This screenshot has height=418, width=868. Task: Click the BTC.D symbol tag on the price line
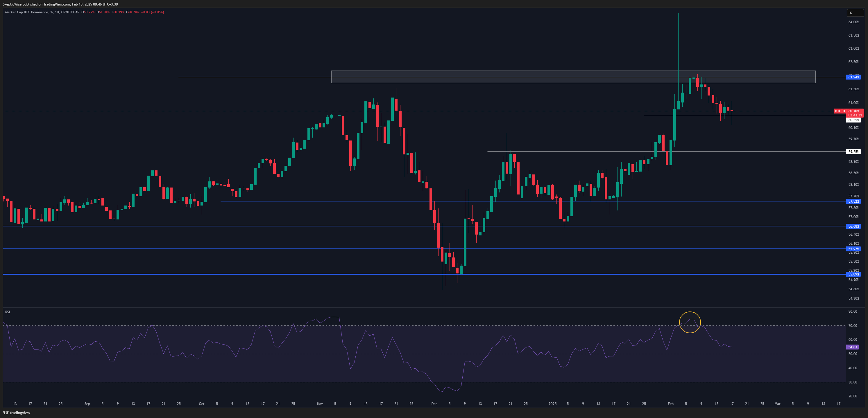click(840, 111)
